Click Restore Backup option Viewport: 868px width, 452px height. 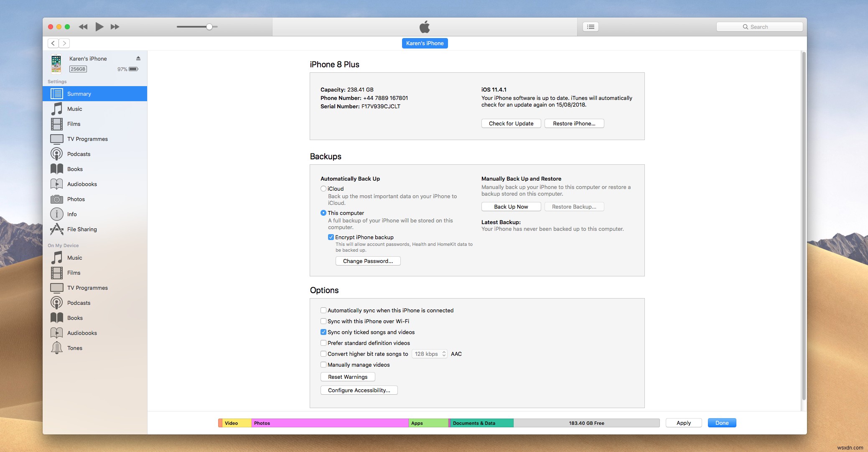coord(573,206)
